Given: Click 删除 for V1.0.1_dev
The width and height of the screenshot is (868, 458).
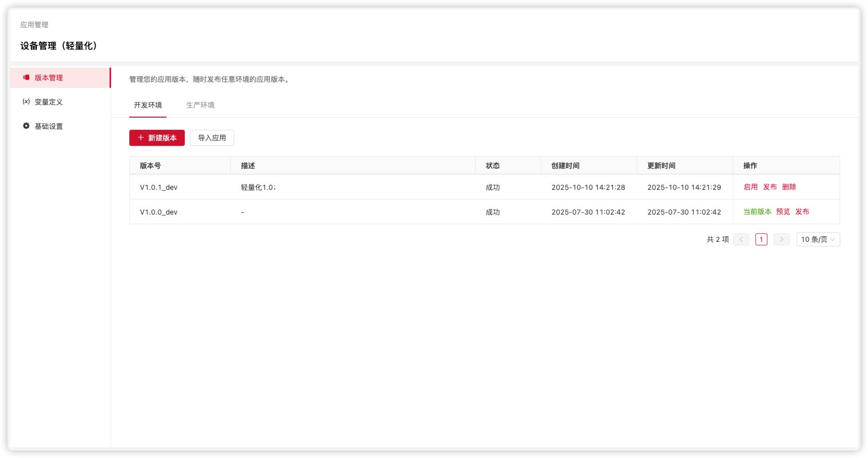Looking at the screenshot, I should 789,187.
